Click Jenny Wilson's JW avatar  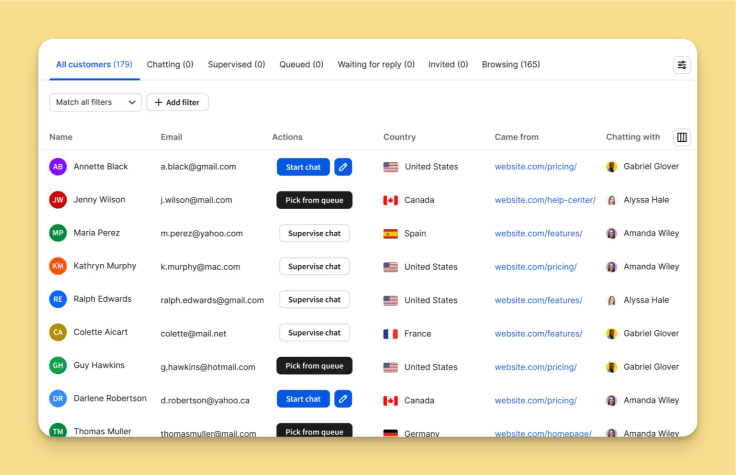point(58,200)
